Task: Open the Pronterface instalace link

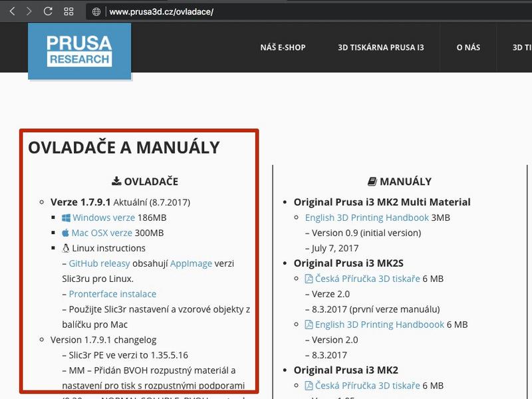Action: (112, 294)
